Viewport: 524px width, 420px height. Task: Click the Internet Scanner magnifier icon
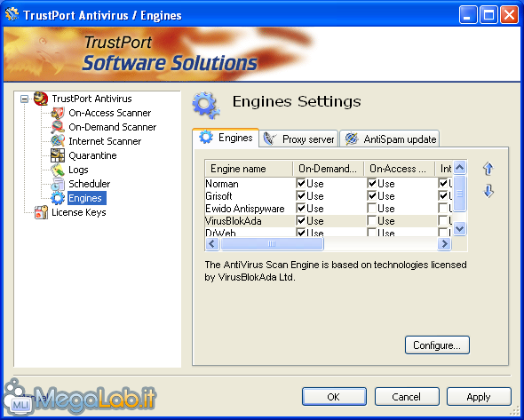pos(58,141)
